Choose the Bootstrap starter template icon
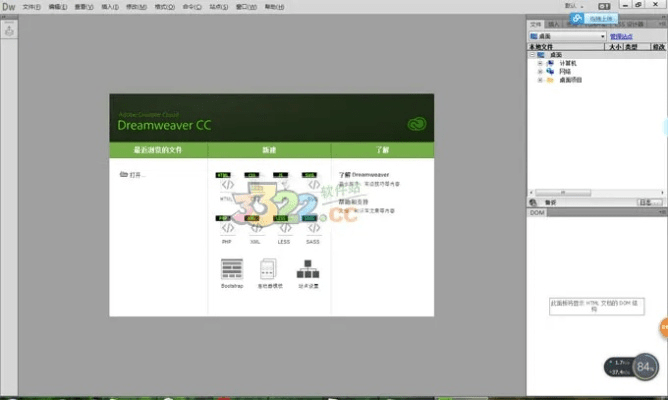This screenshot has height=400, width=668. pyautogui.click(x=231, y=269)
